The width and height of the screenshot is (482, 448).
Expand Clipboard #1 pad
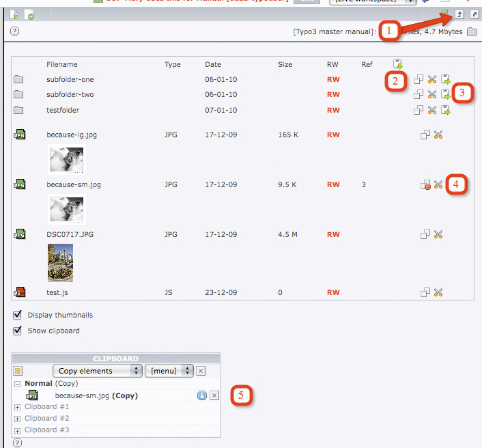[x=18, y=407]
